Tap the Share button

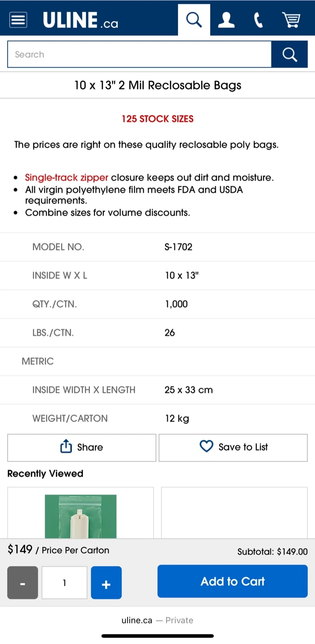point(81,447)
